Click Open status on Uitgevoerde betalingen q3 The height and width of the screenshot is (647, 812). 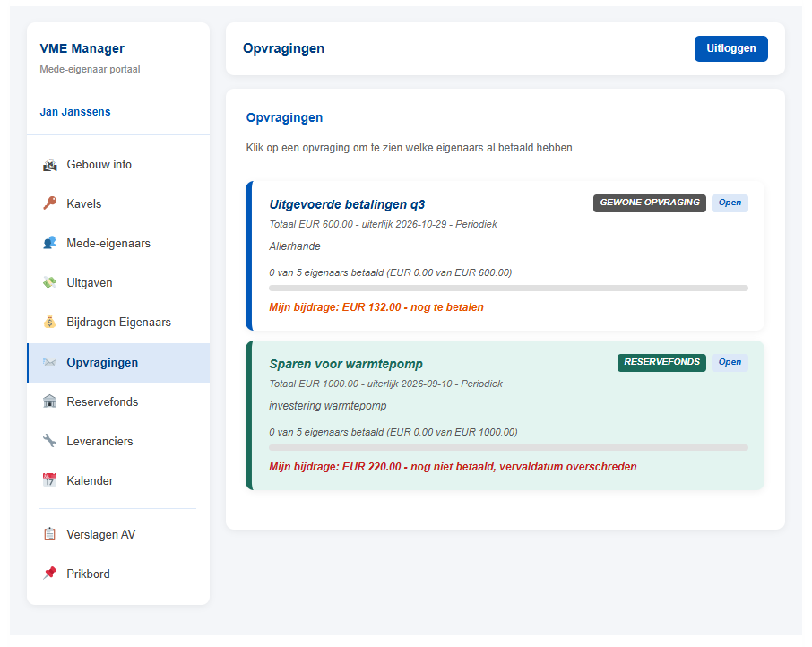(730, 203)
